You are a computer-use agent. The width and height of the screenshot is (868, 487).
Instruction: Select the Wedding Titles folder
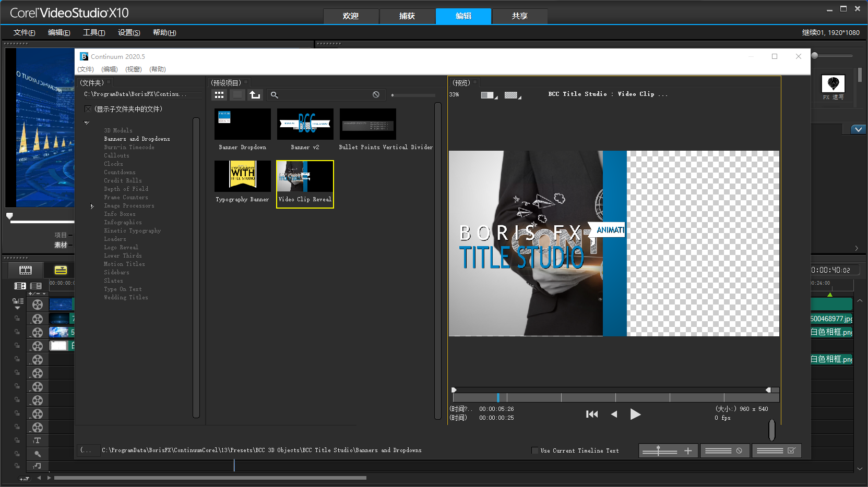(126, 298)
